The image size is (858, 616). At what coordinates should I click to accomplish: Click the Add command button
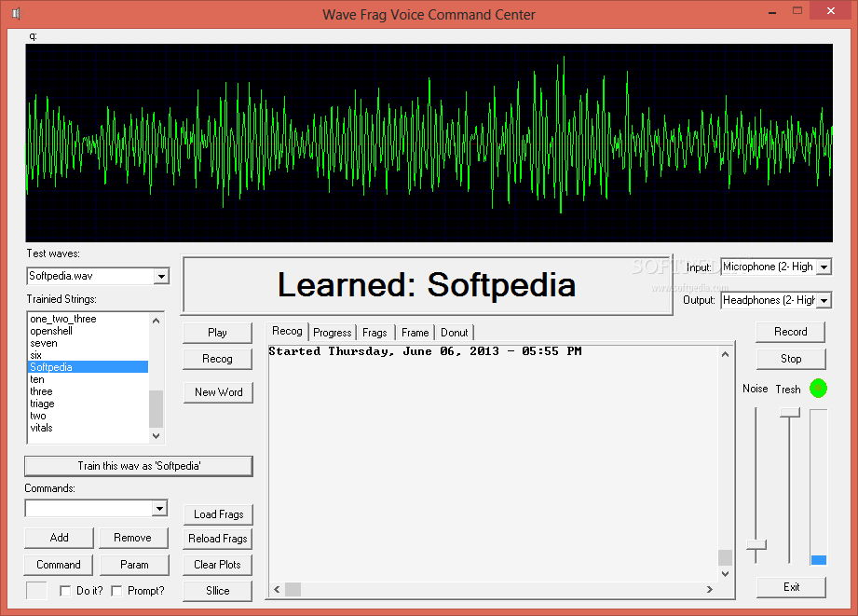[x=59, y=538]
